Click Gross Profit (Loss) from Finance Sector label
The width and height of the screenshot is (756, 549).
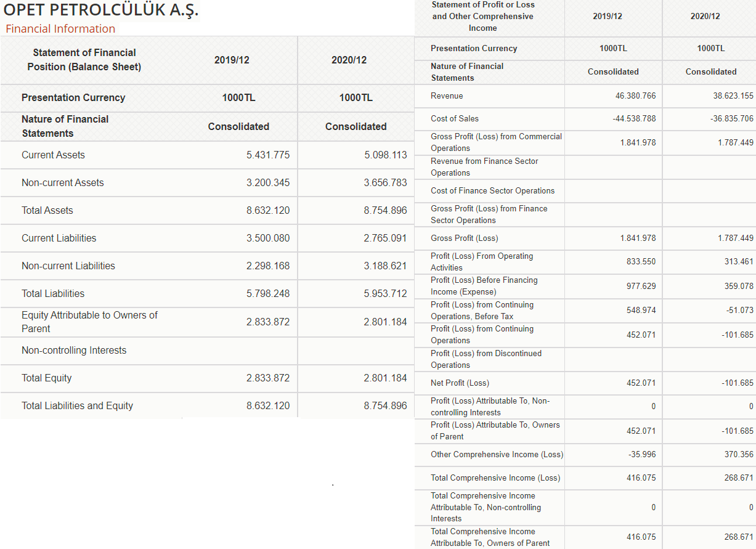click(x=489, y=214)
